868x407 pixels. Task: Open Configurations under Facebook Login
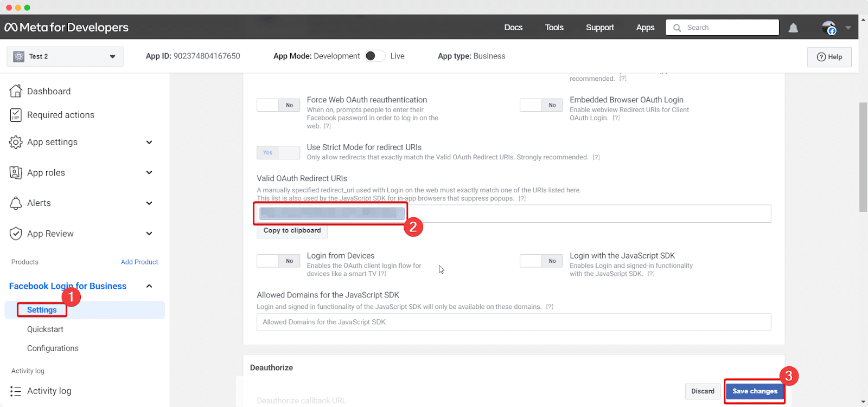coord(53,348)
